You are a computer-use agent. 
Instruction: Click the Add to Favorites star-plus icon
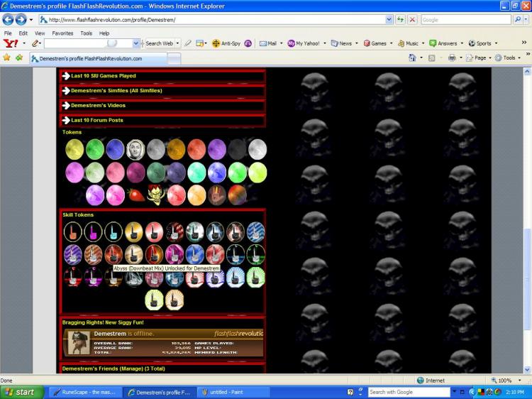tap(19, 58)
